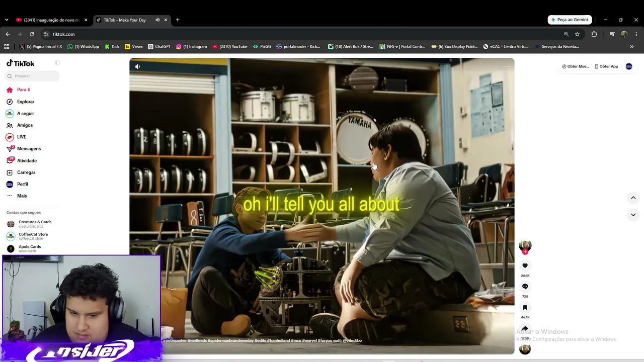Switch to the YouTube Inauguração browser tab
644x362 pixels.
(48, 20)
